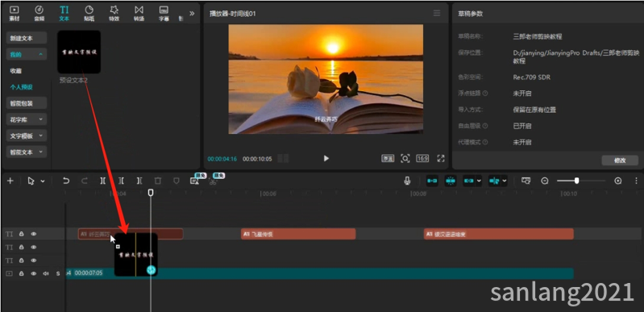
Task: Mute the main video track audio
Action: coord(46,273)
